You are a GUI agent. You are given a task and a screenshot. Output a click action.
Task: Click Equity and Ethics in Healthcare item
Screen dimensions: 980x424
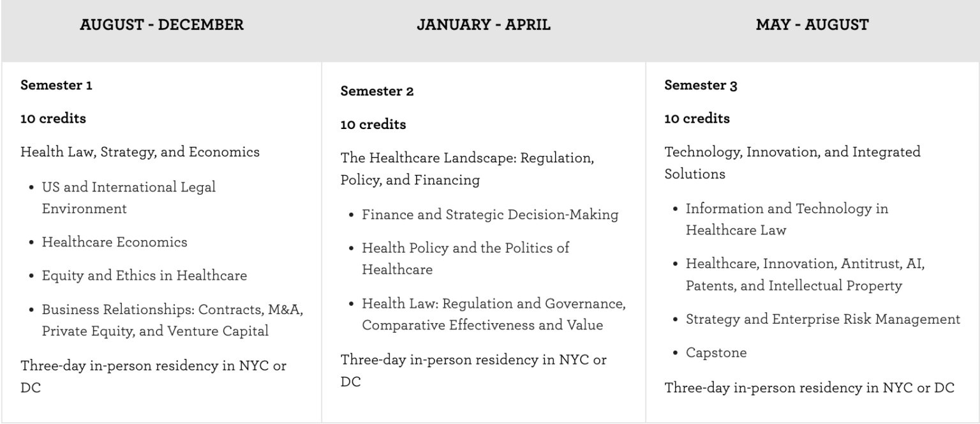click(x=144, y=276)
